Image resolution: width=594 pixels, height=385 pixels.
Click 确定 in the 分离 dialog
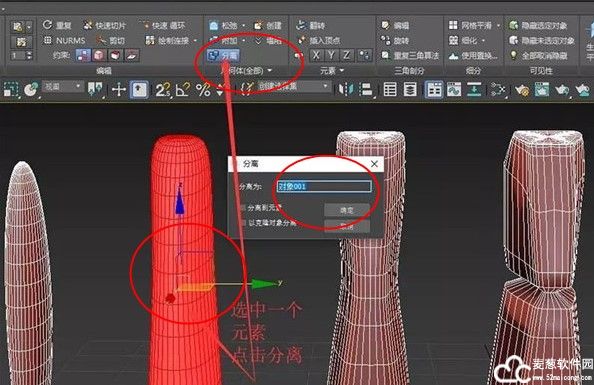[346, 210]
